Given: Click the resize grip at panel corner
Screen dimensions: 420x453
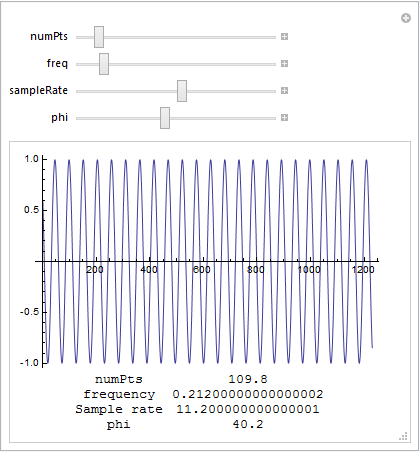Looking at the screenshot, I should point(403,436).
